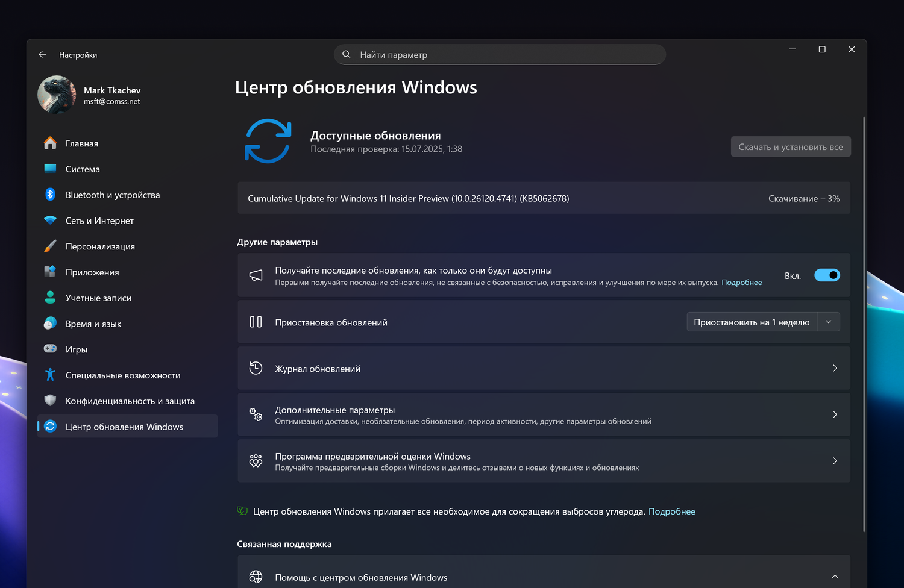
Task: Select Игры in the sidebar
Action: point(127,349)
